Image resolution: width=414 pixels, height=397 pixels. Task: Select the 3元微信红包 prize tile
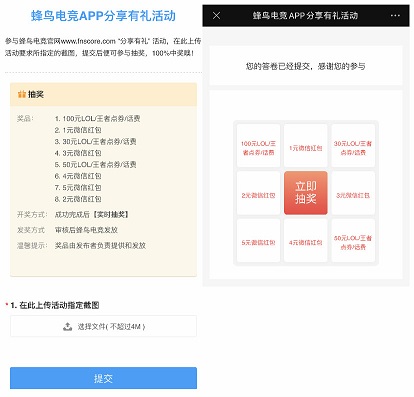pyautogui.click(x=353, y=193)
